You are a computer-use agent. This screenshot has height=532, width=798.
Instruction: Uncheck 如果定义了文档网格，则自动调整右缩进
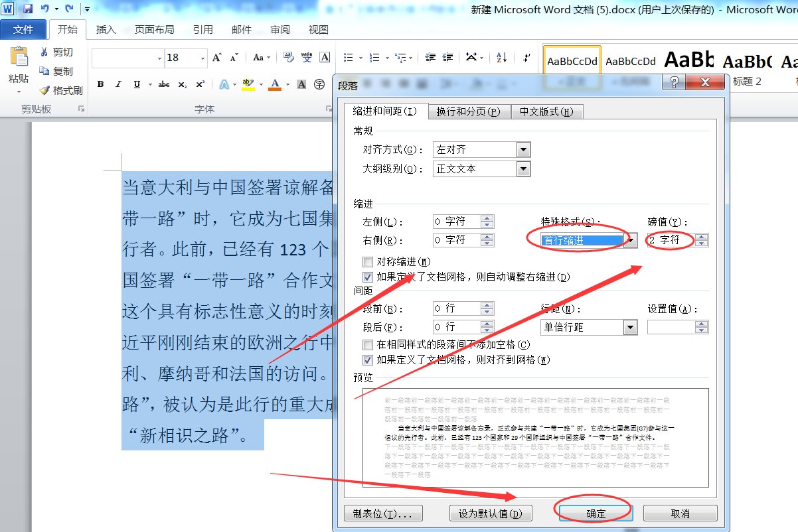click(x=368, y=277)
